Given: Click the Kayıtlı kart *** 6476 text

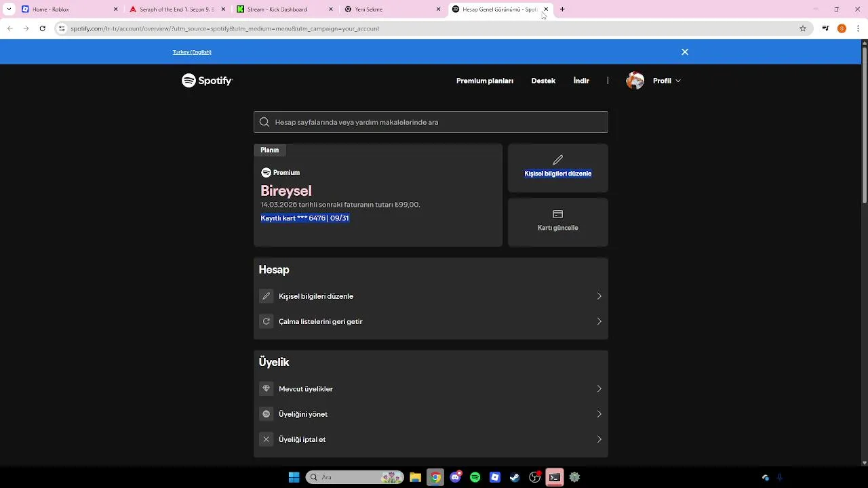Looking at the screenshot, I should [x=304, y=218].
